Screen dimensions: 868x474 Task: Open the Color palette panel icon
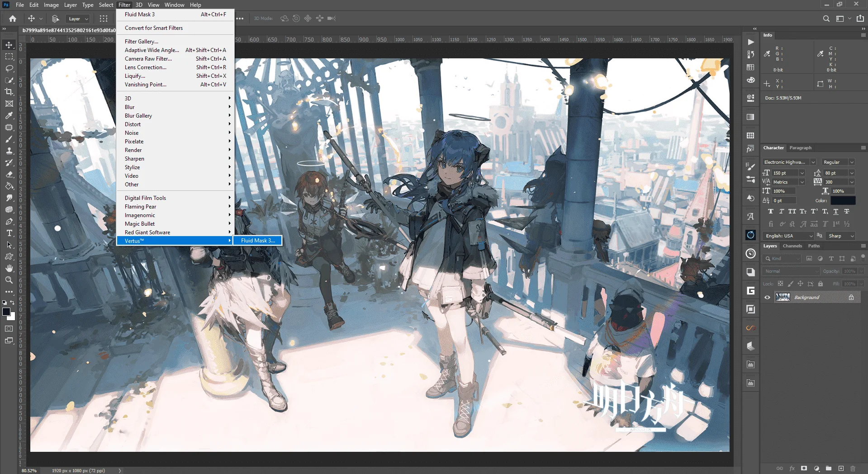coord(751,80)
